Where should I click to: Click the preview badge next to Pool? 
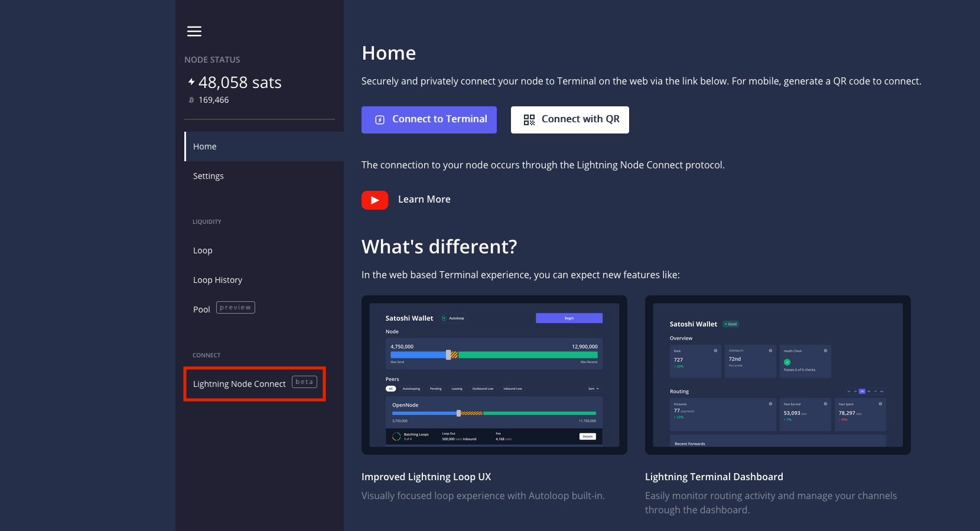pos(235,308)
